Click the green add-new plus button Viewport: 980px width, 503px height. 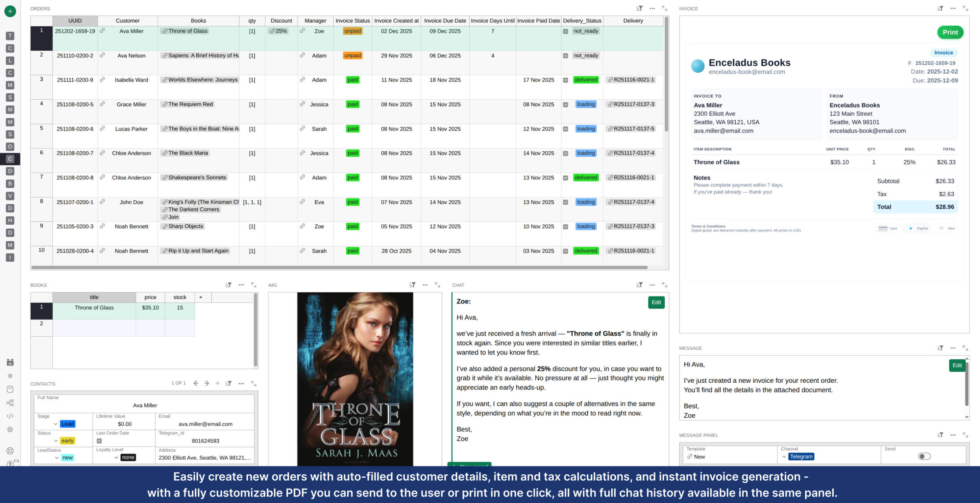click(10, 11)
